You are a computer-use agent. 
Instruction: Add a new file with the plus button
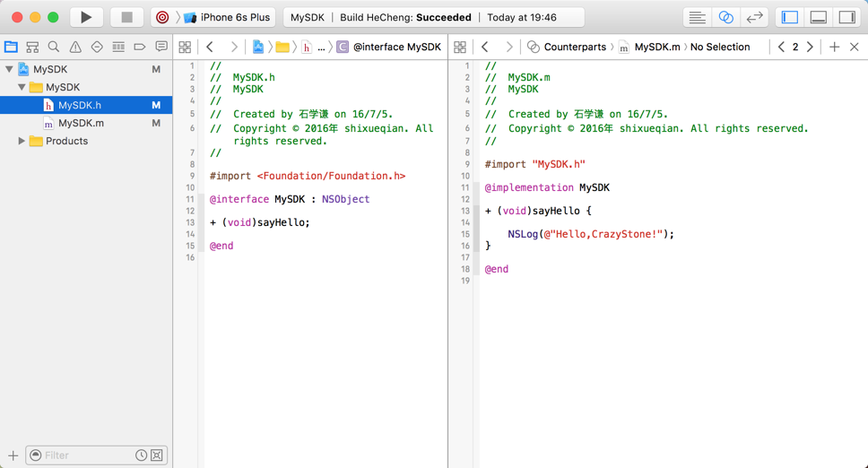coord(13,455)
